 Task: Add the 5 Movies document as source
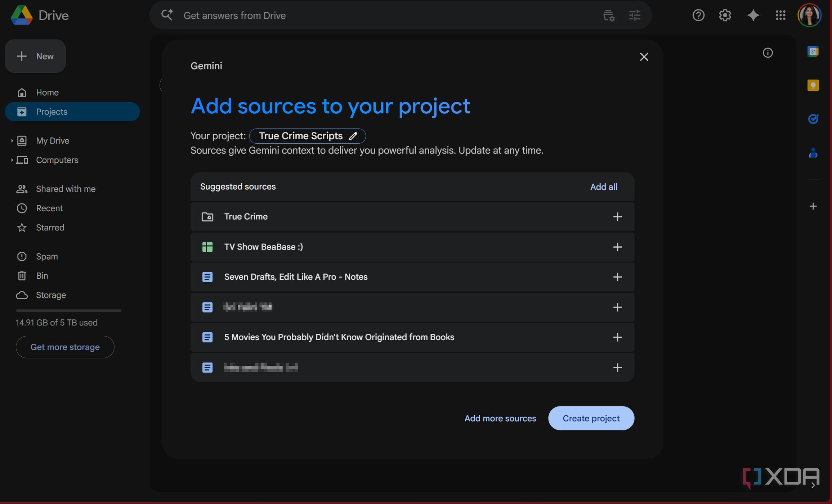coord(617,337)
